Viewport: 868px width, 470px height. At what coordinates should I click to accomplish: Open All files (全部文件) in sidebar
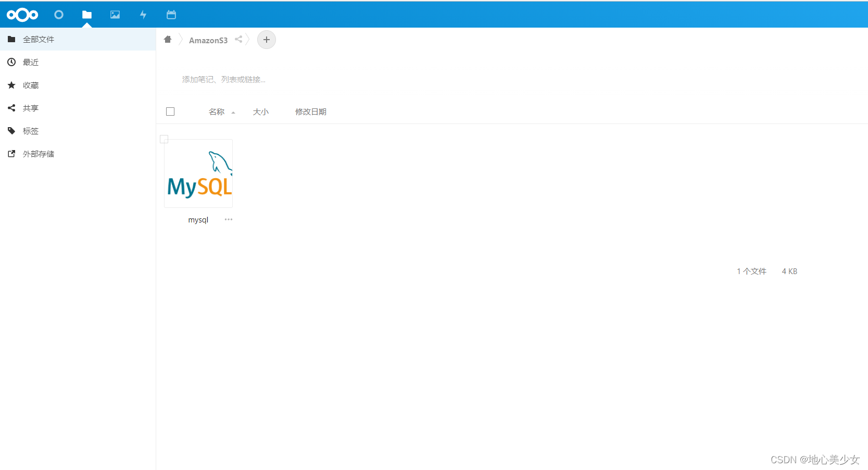pos(78,39)
